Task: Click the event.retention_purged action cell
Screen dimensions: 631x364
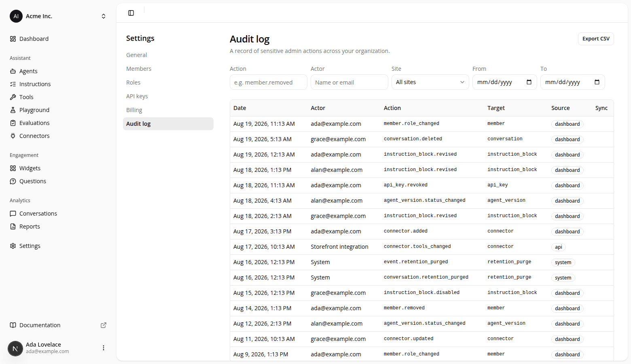Action: pos(416,262)
